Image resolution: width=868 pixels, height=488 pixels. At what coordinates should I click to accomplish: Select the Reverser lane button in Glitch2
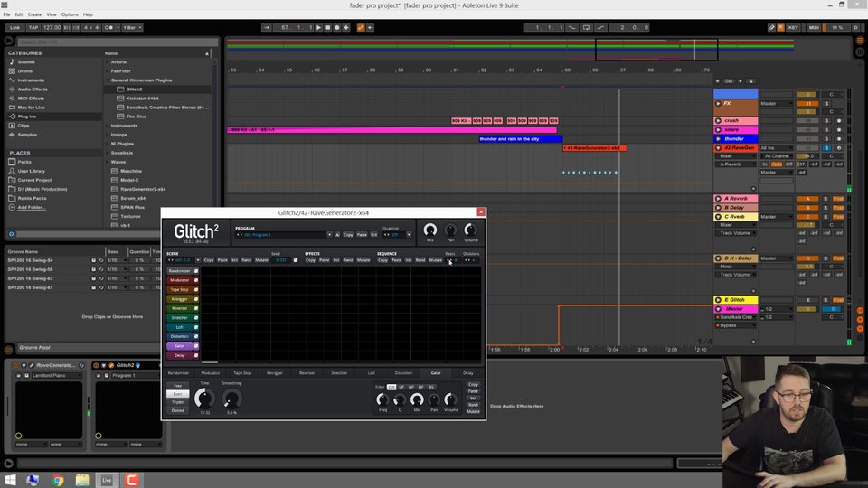[179, 308]
